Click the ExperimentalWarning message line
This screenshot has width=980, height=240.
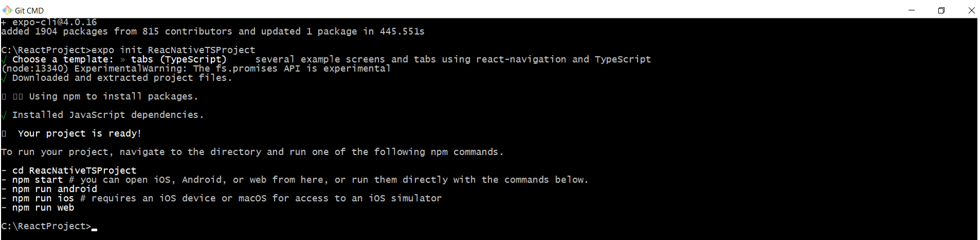pyautogui.click(x=196, y=69)
